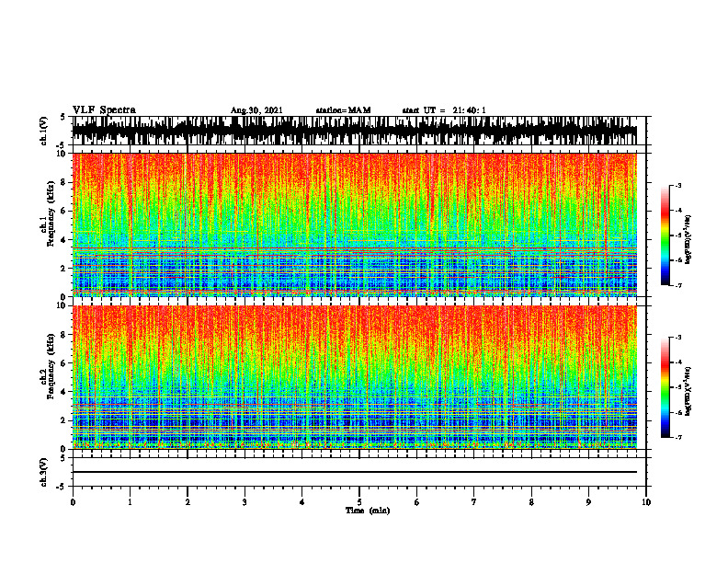Image resolution: width=728 pixels, height=563 pixels.
Task: Click the "5" tick on the time axis
Action: click(359, 502)
